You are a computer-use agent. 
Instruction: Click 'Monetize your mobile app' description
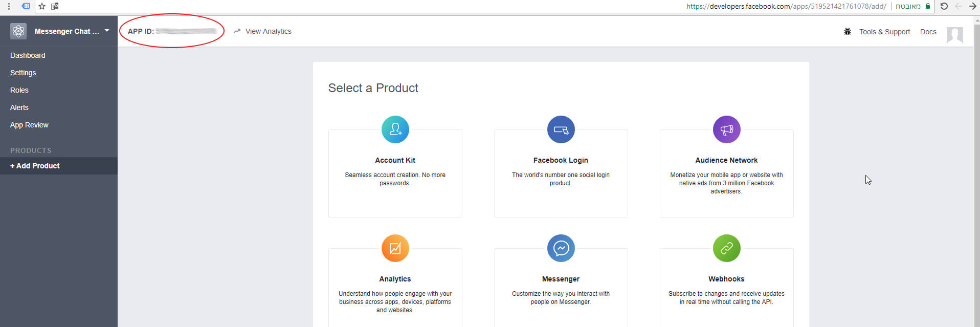[x=726, y=183]
